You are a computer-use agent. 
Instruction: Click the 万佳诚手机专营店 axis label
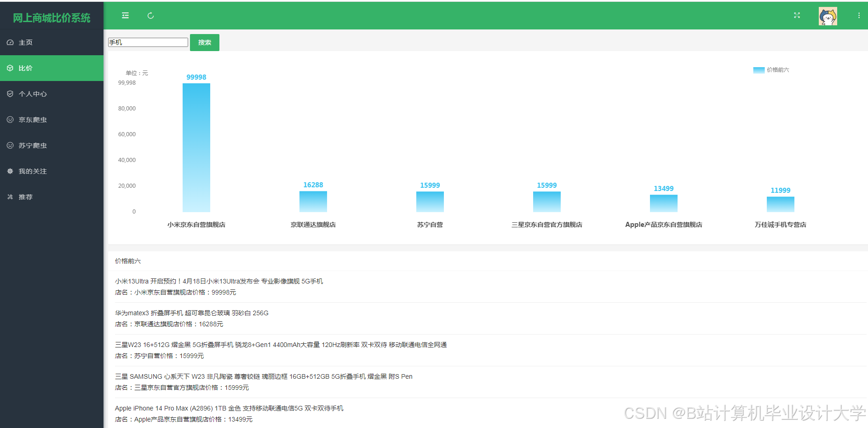coord(781,225)
